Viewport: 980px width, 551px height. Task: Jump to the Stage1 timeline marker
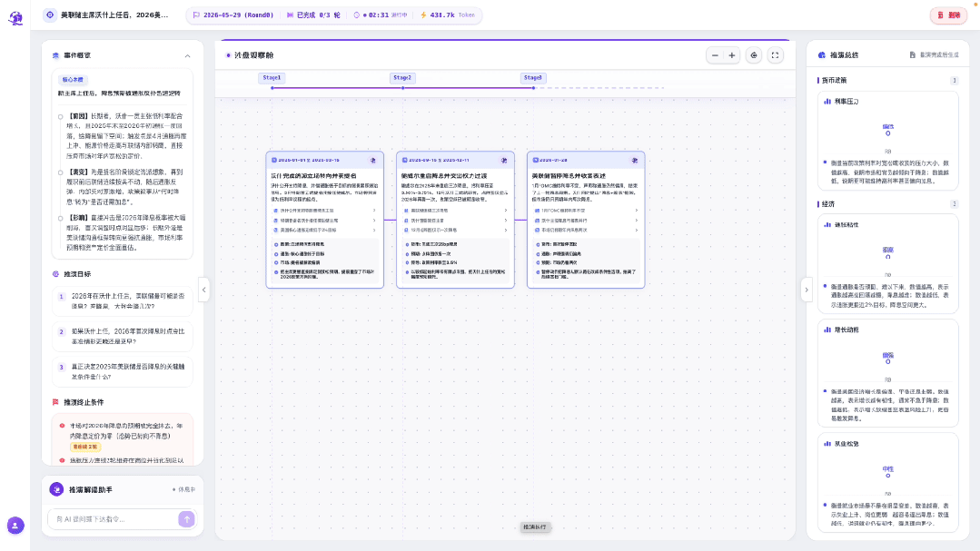click(272, 78)
